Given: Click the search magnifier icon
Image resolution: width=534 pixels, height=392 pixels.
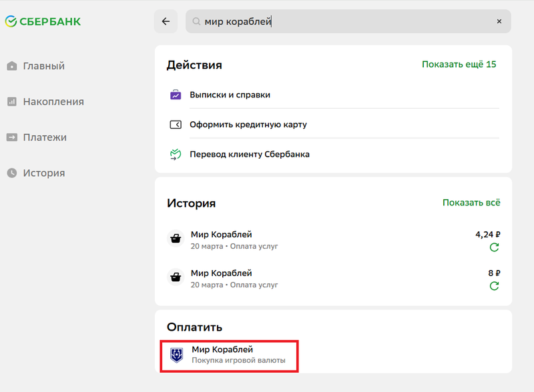Looking at the screenshot, I should tap(196, 21).
